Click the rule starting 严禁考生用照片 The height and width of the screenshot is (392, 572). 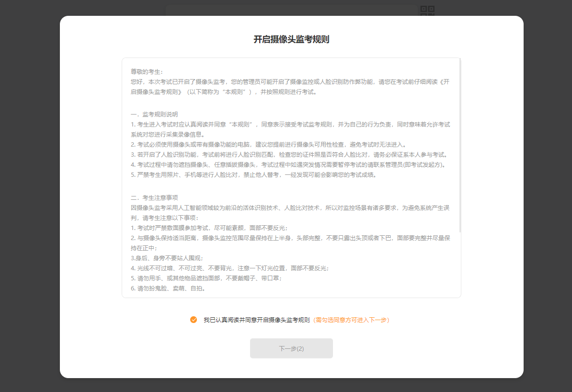tap(254, 175)
